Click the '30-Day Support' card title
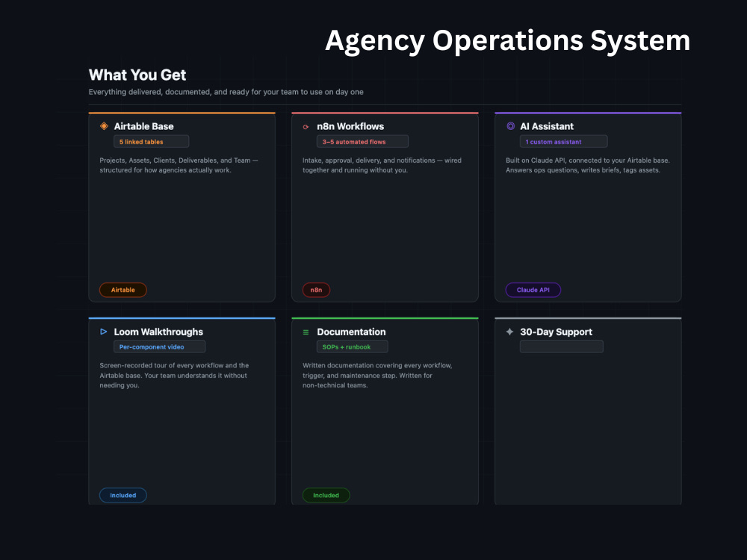Image resolution: width=747 pixels, height=560 pixels. (556, 332)
